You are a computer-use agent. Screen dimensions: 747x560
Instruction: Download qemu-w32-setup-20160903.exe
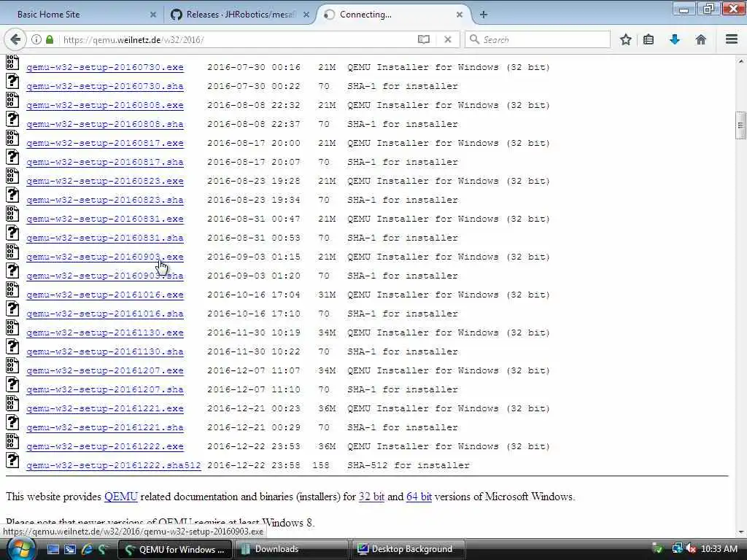point(105,257)
